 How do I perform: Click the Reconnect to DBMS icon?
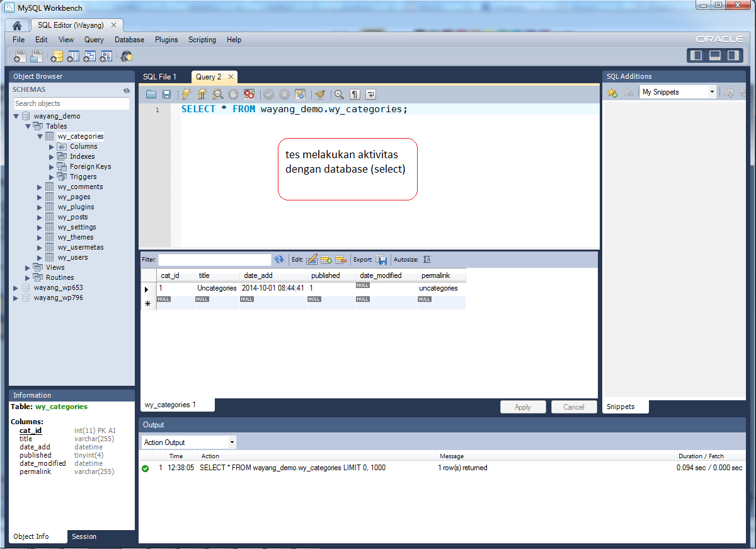(127, 56)
